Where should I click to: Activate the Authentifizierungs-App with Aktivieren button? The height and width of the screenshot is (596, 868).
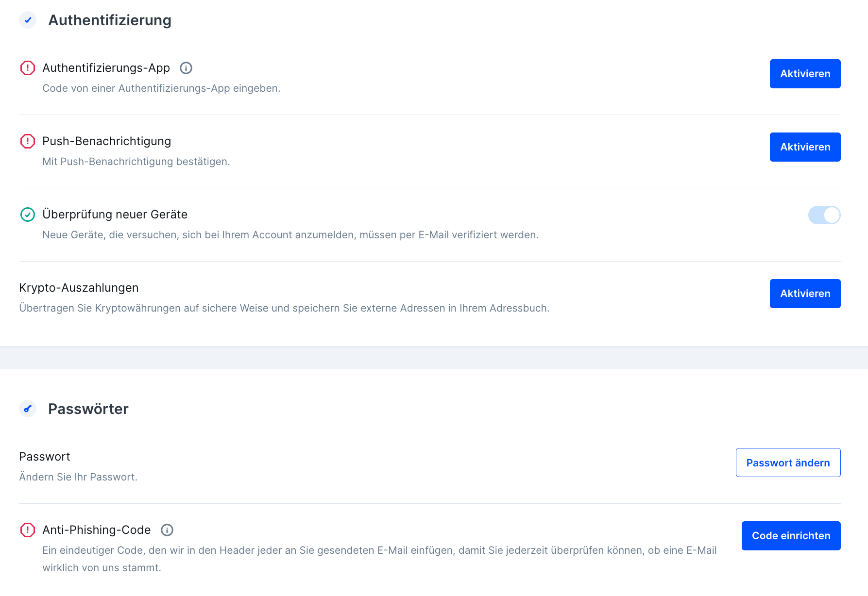point(805,74)
